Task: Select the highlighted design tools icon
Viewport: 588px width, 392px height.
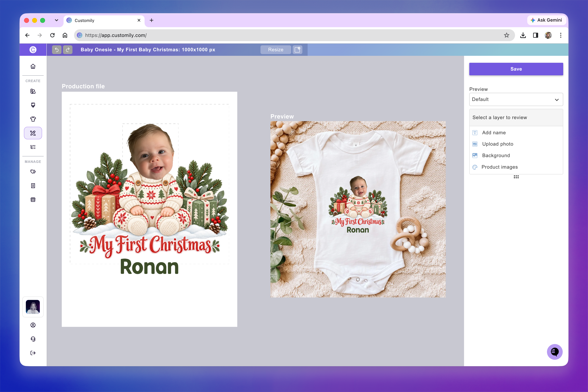Action: (33, 133)
